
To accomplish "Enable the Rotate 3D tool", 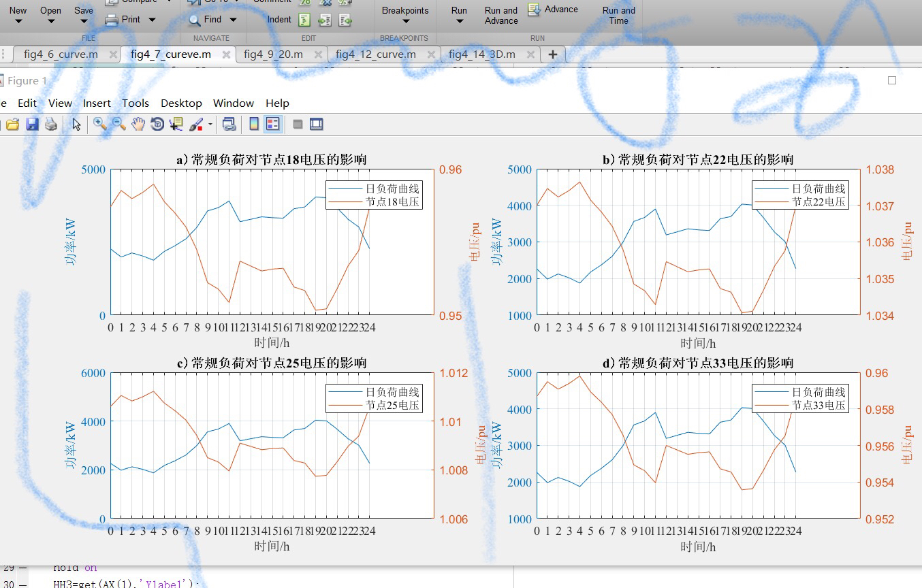I will click(156, 125).
